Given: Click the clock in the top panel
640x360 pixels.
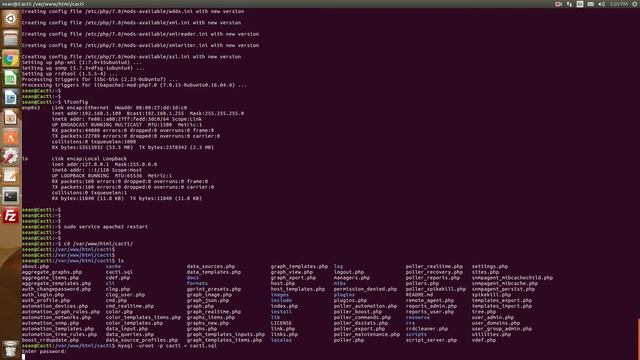Looking at the screenshot, I should [619, 4].
